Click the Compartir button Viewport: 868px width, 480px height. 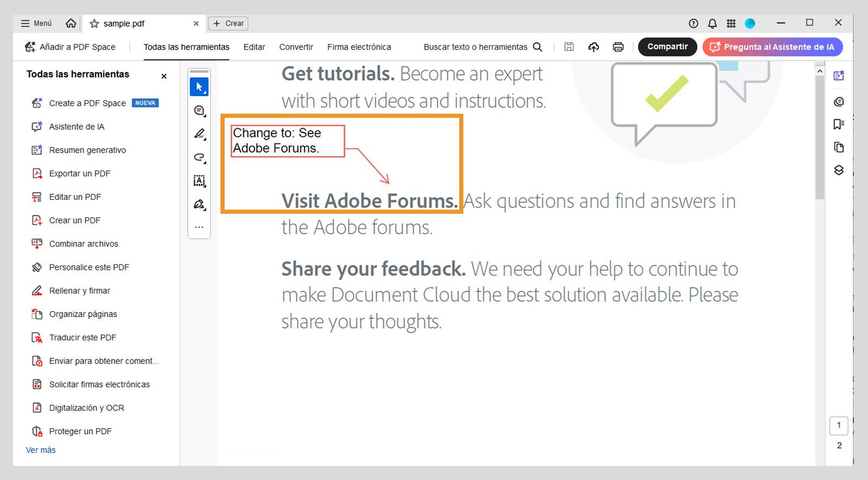(x=667, y=47)
